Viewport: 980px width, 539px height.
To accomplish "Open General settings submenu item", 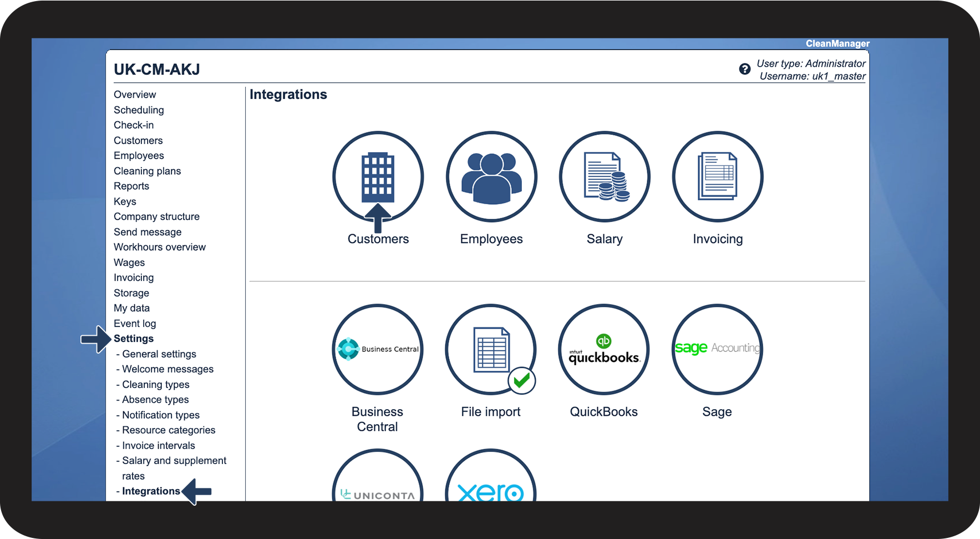I will pos(159,354).
